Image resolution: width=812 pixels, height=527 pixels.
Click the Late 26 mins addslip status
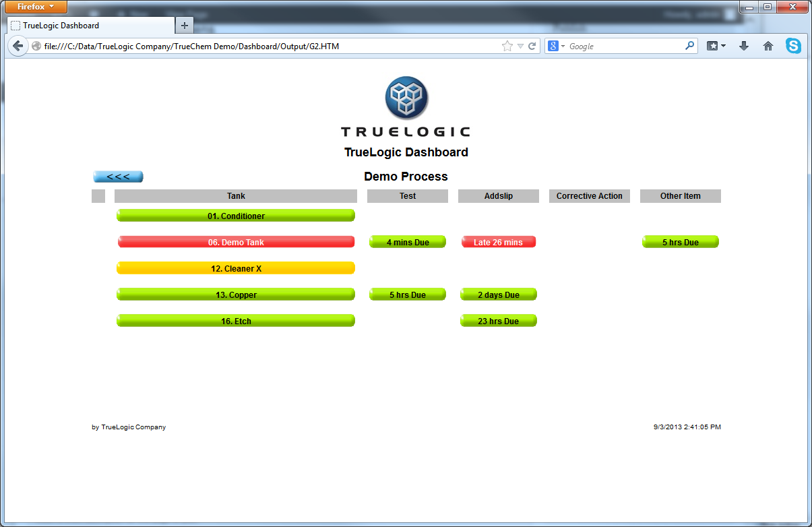click(499, 242)
